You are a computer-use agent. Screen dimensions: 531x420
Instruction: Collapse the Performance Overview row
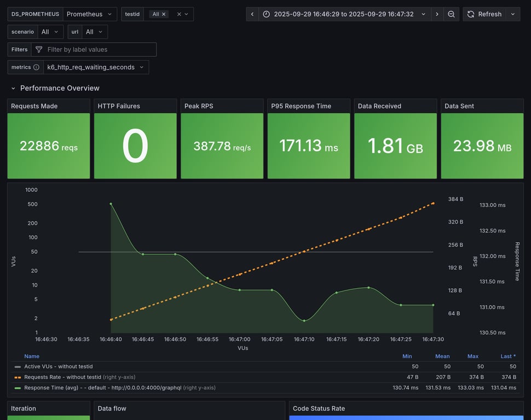click(14, 88)
